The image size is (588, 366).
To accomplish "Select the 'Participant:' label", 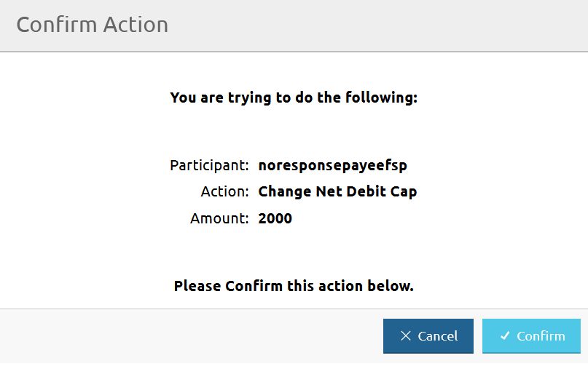I will (x=210, y=165).
